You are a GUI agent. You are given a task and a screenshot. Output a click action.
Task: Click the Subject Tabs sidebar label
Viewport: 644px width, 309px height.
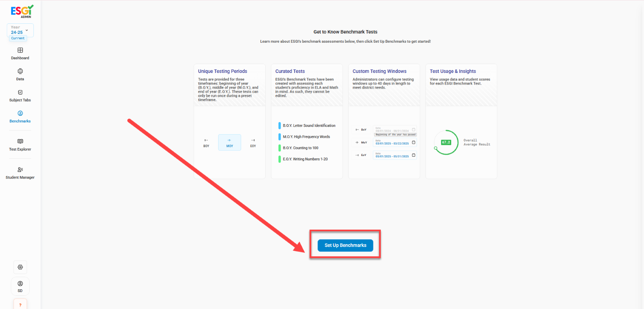tap(20, 100)
